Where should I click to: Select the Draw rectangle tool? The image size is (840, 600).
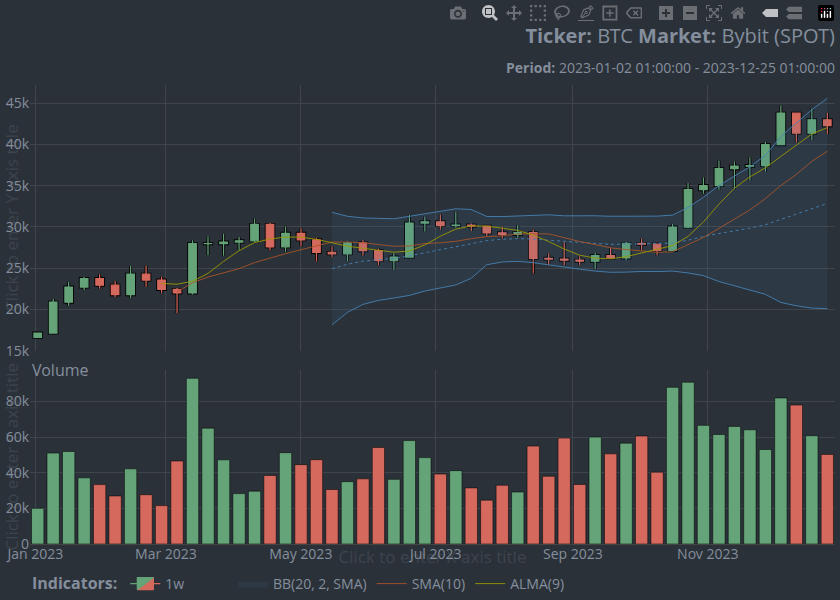610,13
